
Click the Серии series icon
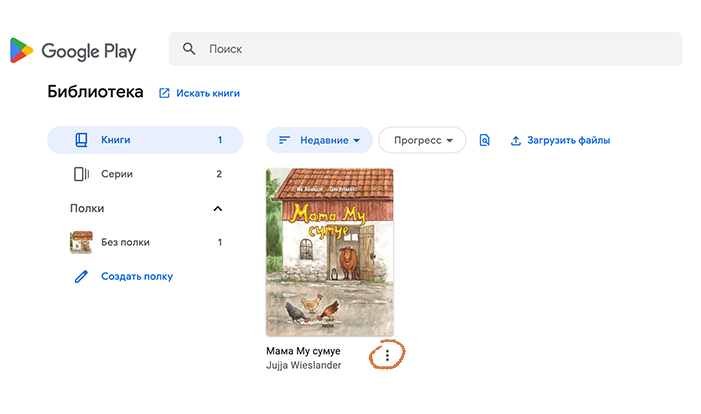click(x=81, y=174)
